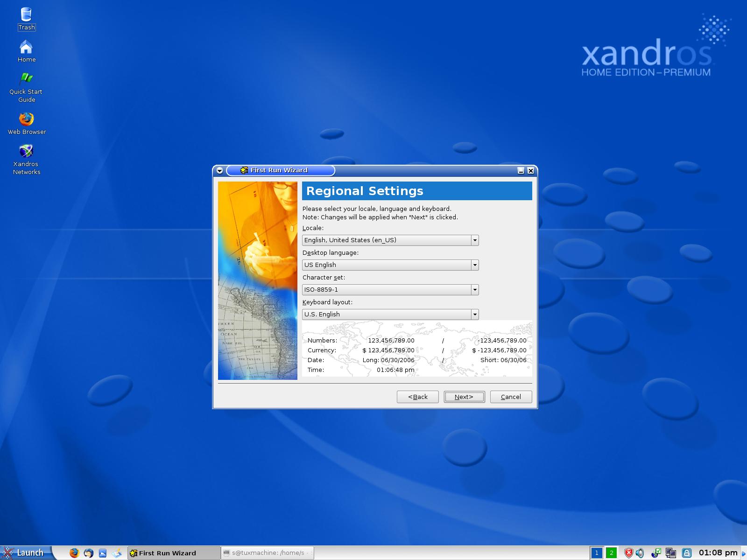Click the Xandros Networks update tray icon
The image size is (747, 560).
point(656,553)
